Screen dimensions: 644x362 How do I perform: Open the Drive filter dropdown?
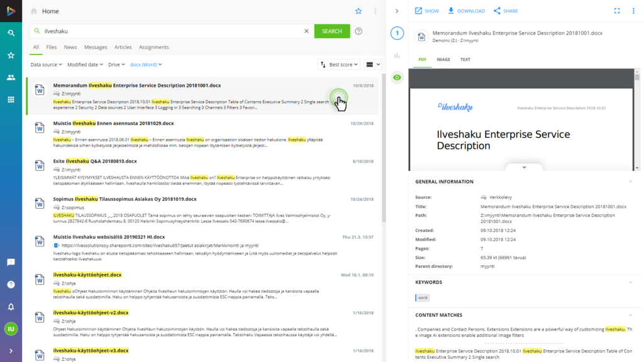116,65
